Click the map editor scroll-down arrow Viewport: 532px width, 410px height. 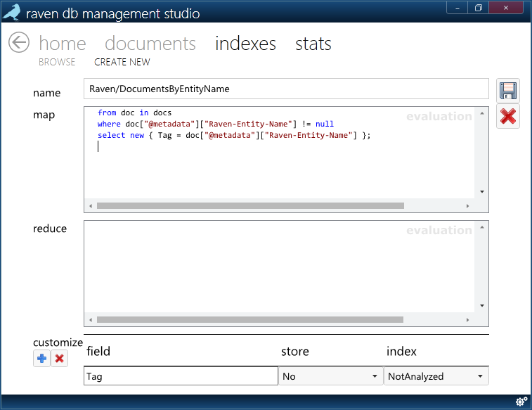pos(482,192)
